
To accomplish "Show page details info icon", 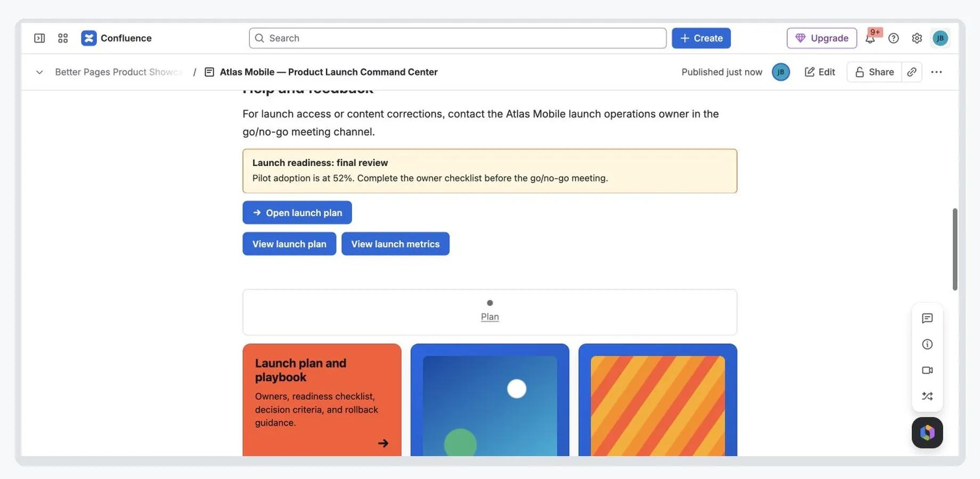I will (x=927, y=344).
